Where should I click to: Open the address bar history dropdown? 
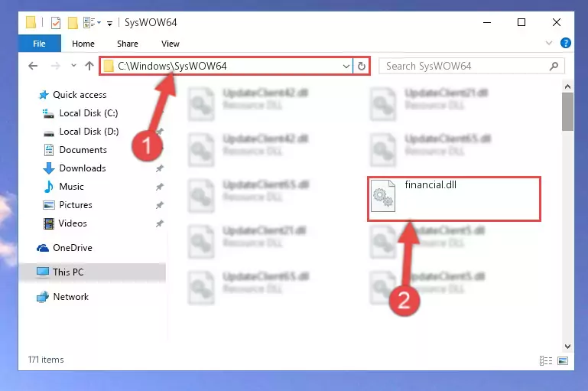(346, 67)
